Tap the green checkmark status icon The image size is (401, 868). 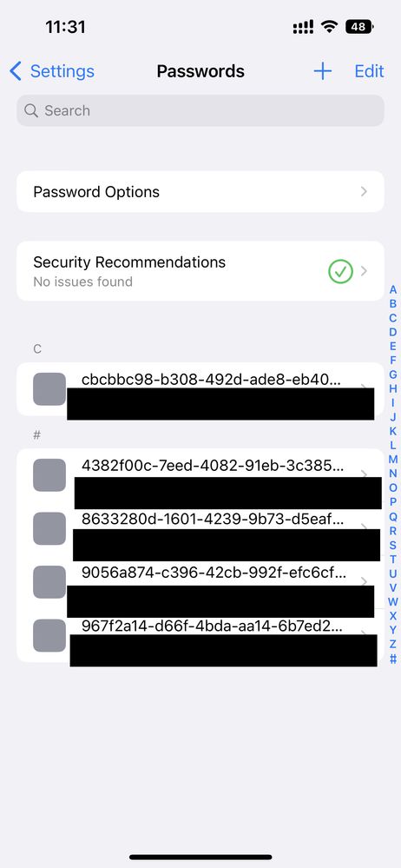[x=340, y=271]
